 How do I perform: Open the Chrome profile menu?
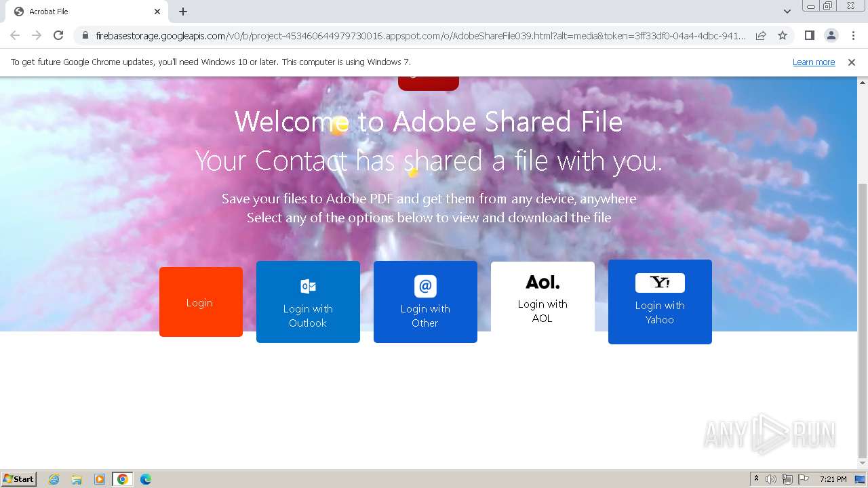click(831, 35)
